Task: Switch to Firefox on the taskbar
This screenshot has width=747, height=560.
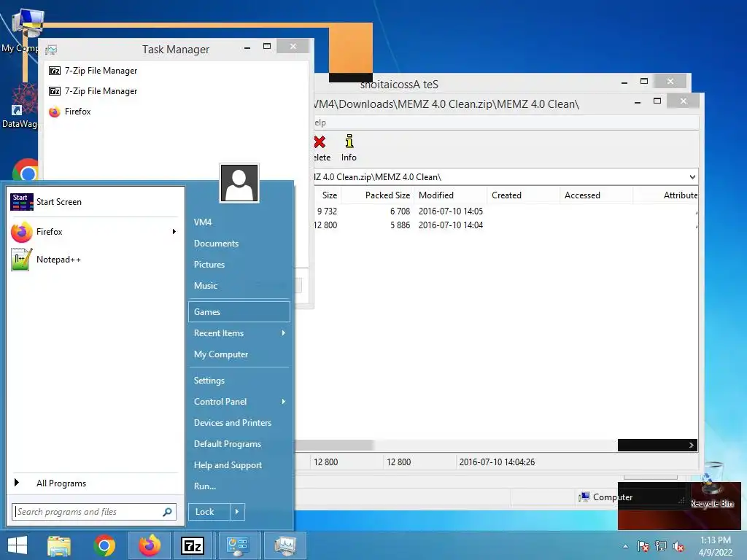Action: 150,545
